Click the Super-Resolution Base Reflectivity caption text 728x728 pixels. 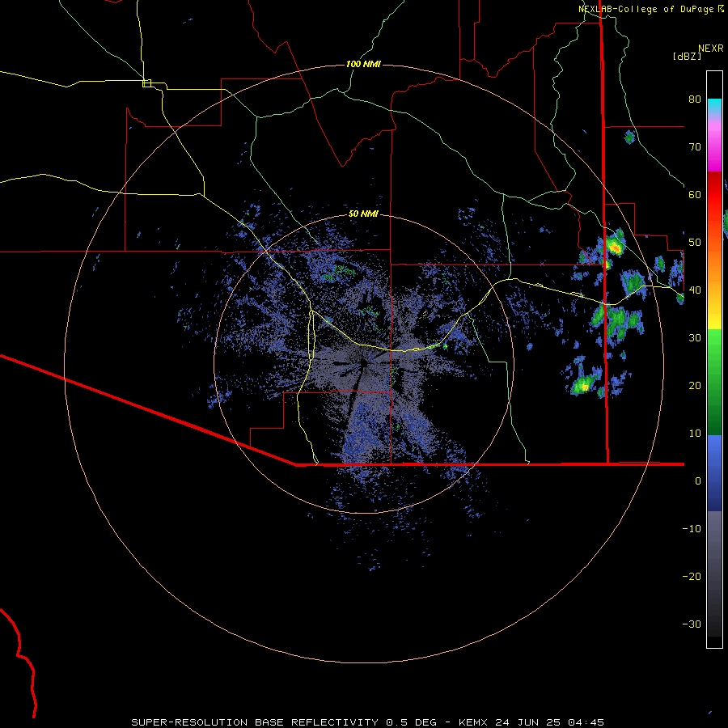point(367,722)
